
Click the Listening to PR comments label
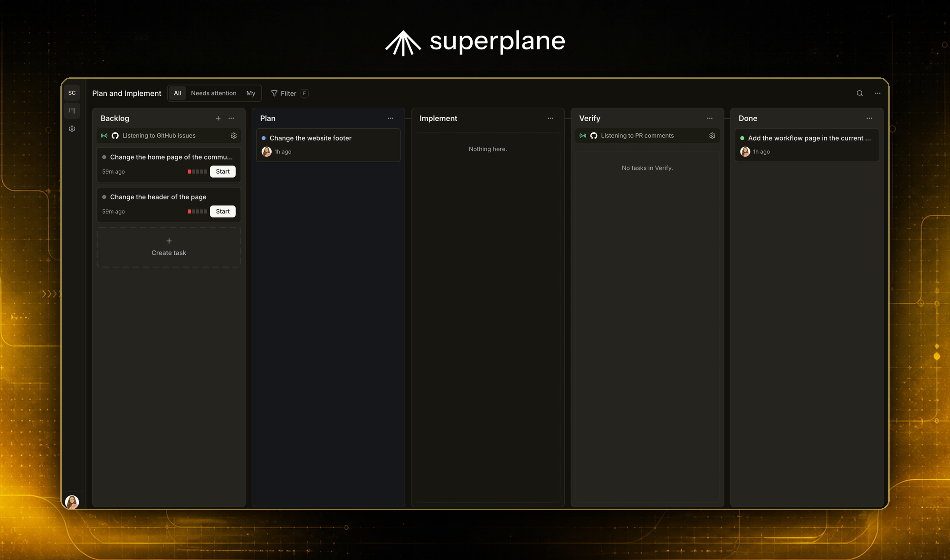637,136
